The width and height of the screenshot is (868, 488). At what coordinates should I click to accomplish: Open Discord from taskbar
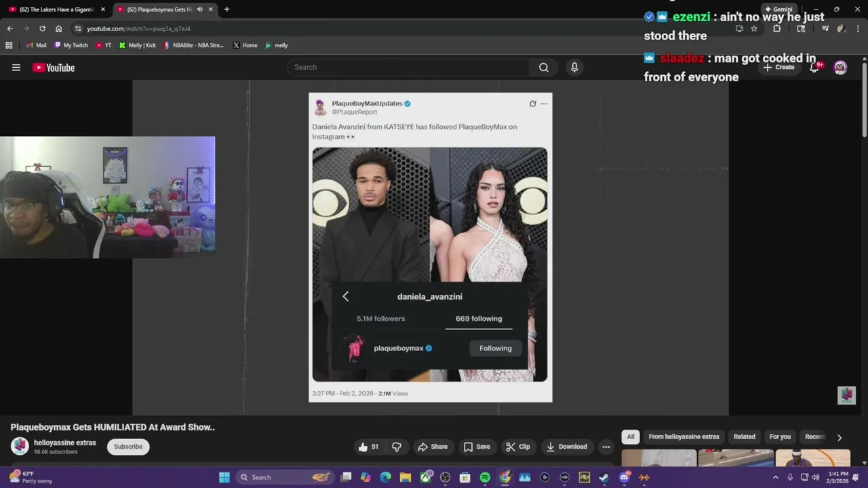click(625, 477)
